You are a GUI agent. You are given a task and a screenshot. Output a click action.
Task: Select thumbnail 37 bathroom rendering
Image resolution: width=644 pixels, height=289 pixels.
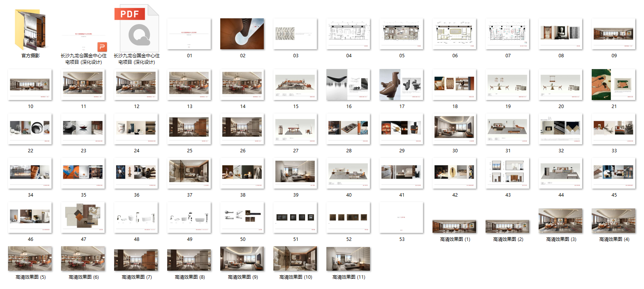click(189, 173)
